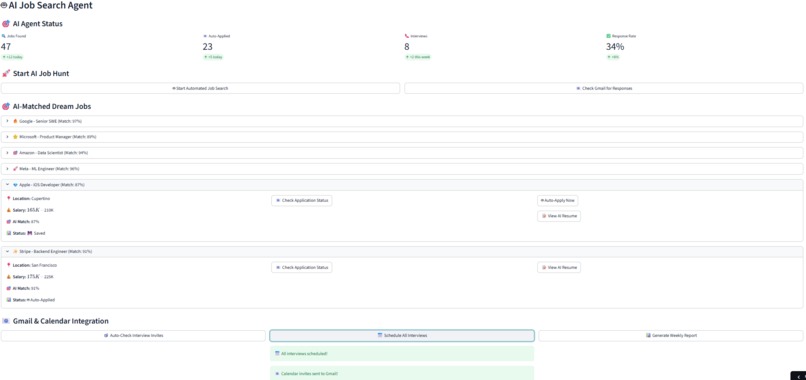Click the +12 today delta under Jobs Found

point(12,57)
